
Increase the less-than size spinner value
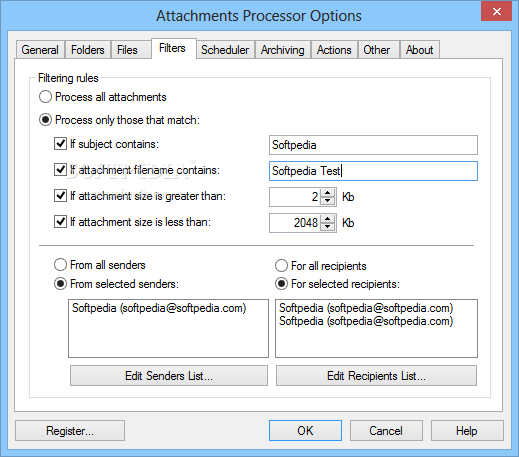328,219
